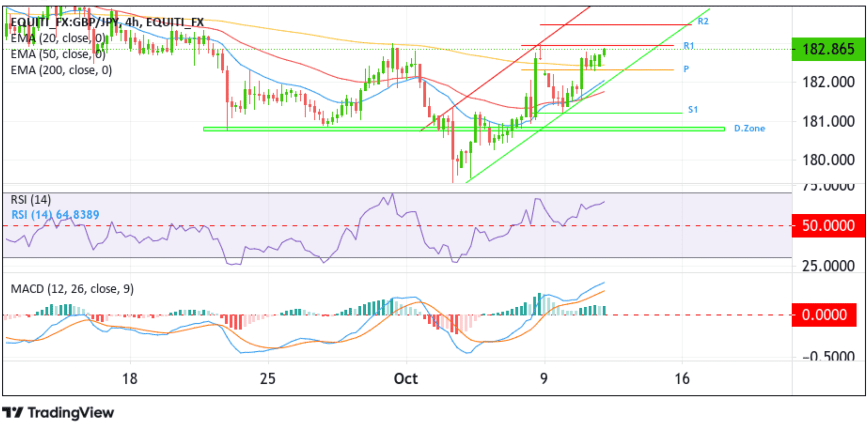Click the R2 resistance label
The height and width of the screenshot is (432, 868).
point(703,22)
